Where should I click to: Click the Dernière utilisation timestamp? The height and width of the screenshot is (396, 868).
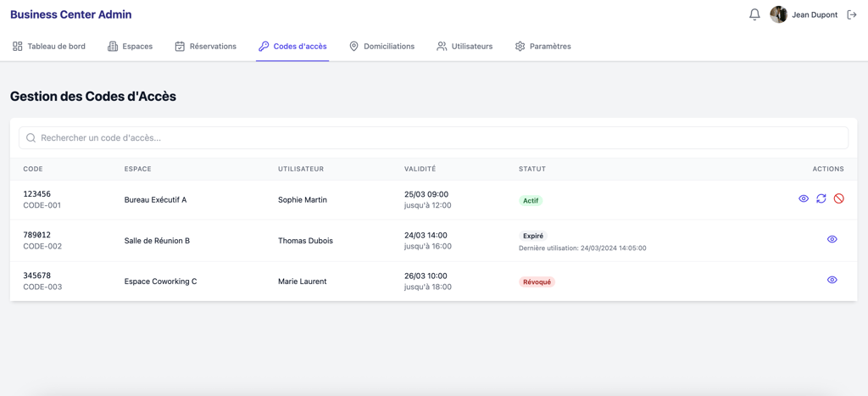click(582, 248)
